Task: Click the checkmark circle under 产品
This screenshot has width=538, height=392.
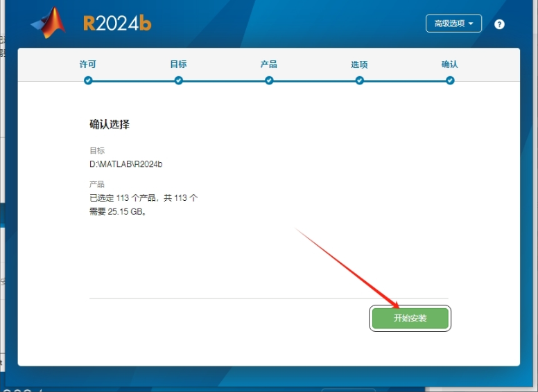Action: click(x=269, y=80)
